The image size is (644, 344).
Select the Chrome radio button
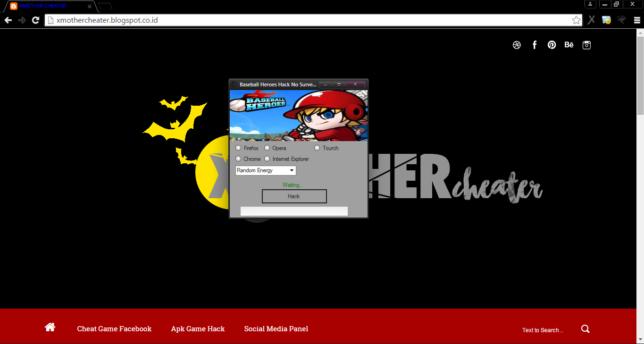[238, 159]
